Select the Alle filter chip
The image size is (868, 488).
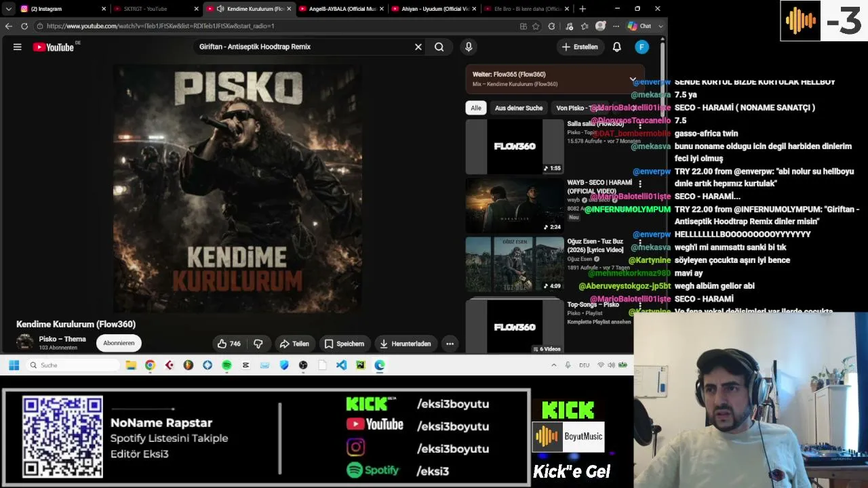[x=476, y=108]
